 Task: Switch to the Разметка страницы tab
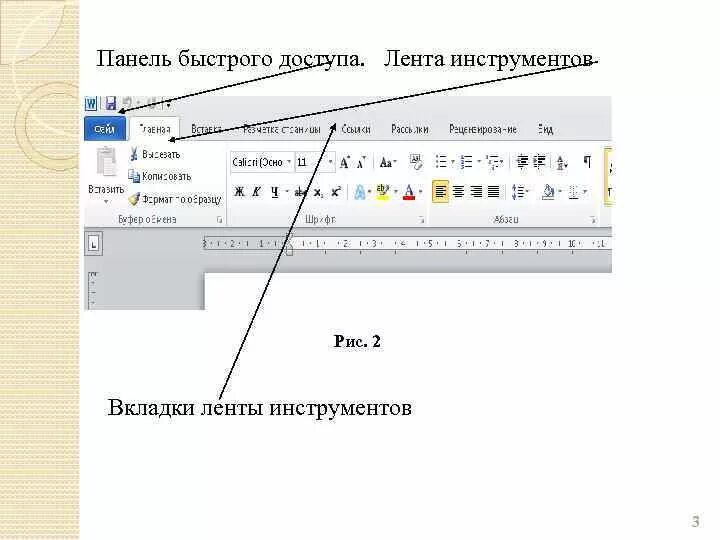pyautogui.click(x=281, y=129)
